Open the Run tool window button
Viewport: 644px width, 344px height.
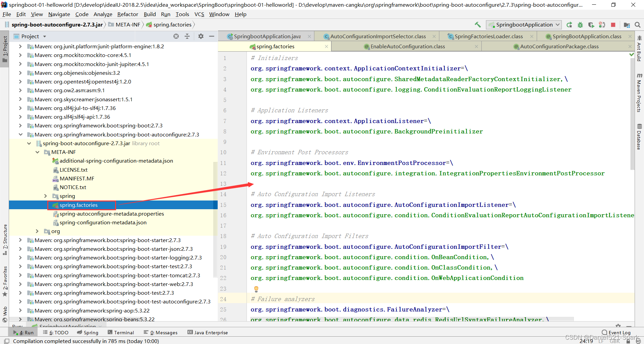pos(23,333)
